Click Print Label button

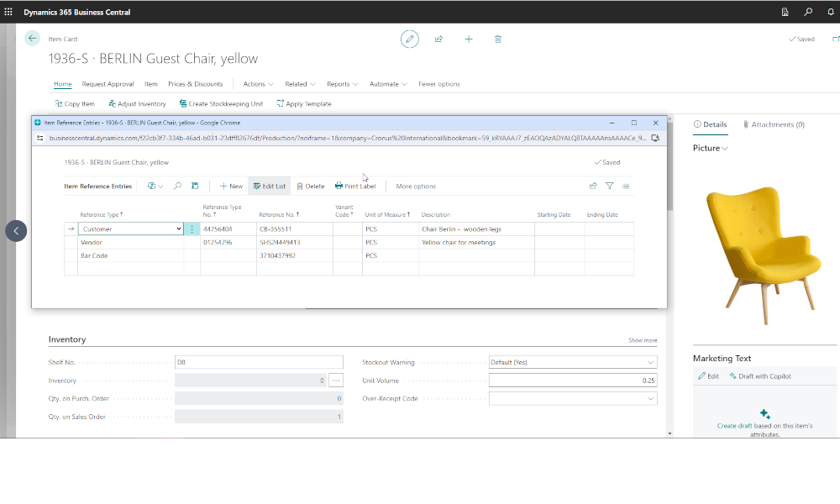tap(355, 186)
